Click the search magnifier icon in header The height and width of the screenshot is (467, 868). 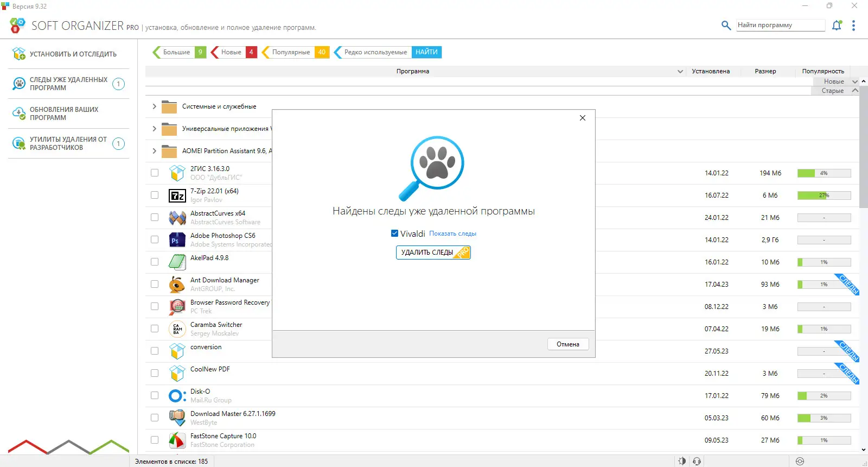pos(726,25)
